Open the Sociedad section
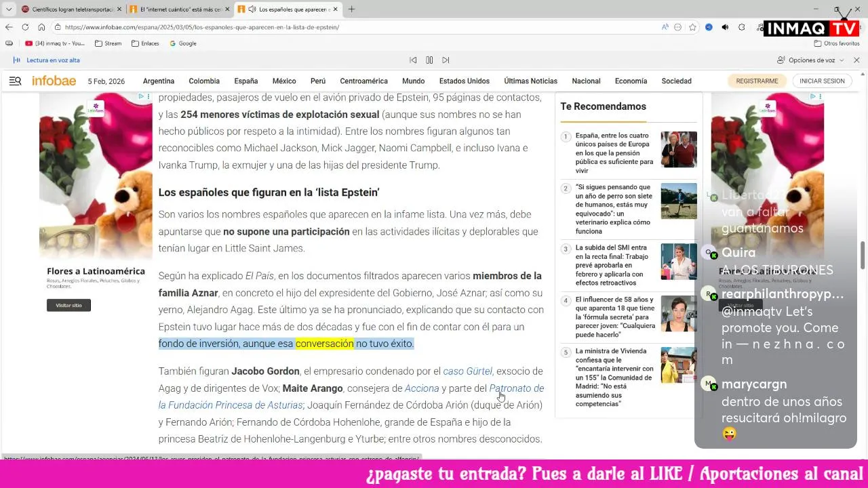This screenshot has height=488, width=868. pos(677,81)
